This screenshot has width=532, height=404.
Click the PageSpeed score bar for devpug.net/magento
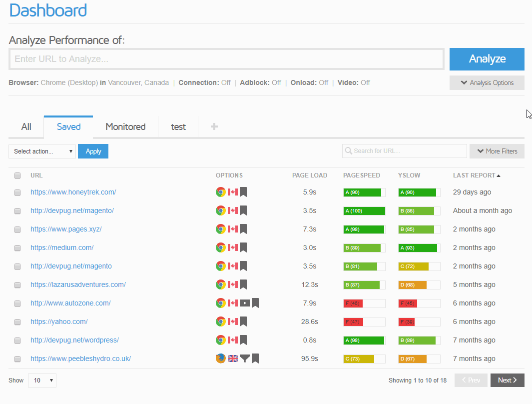coord(364,266)
